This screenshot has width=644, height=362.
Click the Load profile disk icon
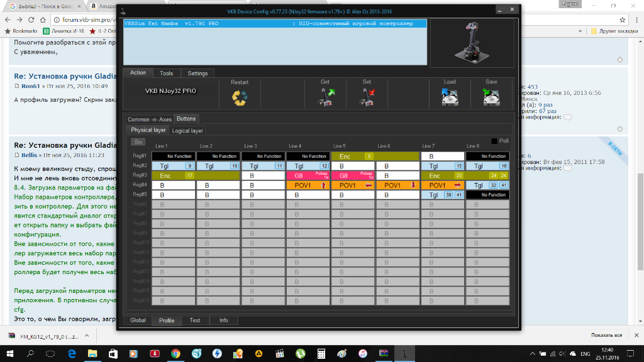tap(450, 97)
